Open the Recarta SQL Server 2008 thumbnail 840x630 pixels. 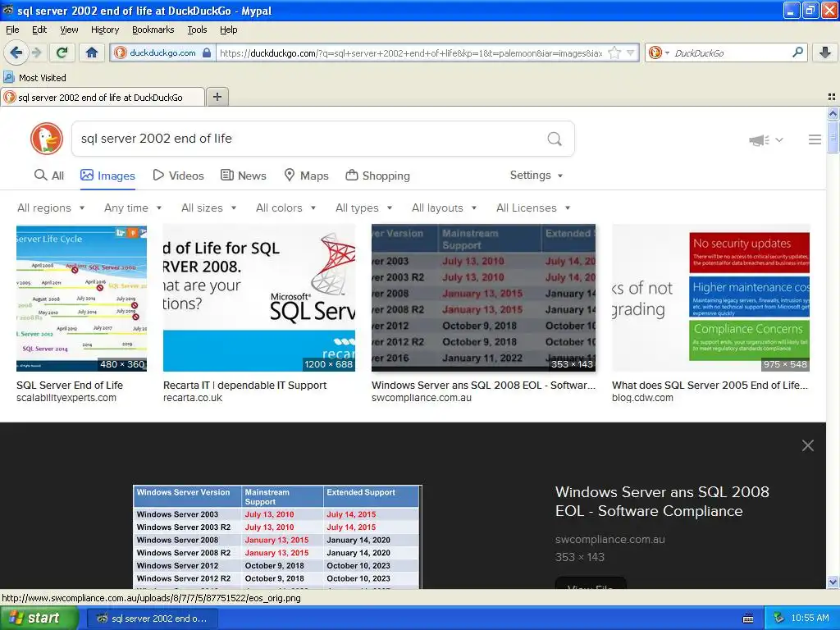(x=258, y=298)
